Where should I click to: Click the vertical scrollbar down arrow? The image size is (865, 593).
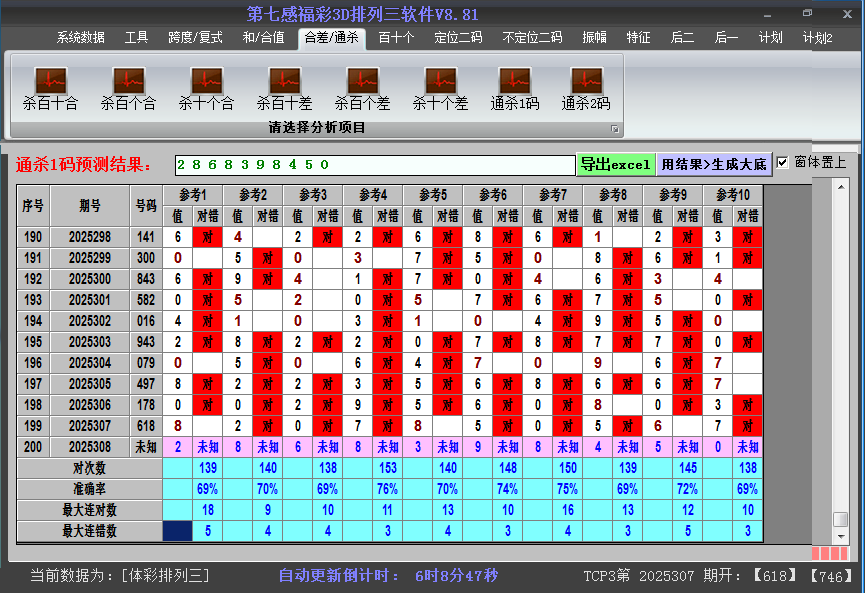click(x=841, y=535)
